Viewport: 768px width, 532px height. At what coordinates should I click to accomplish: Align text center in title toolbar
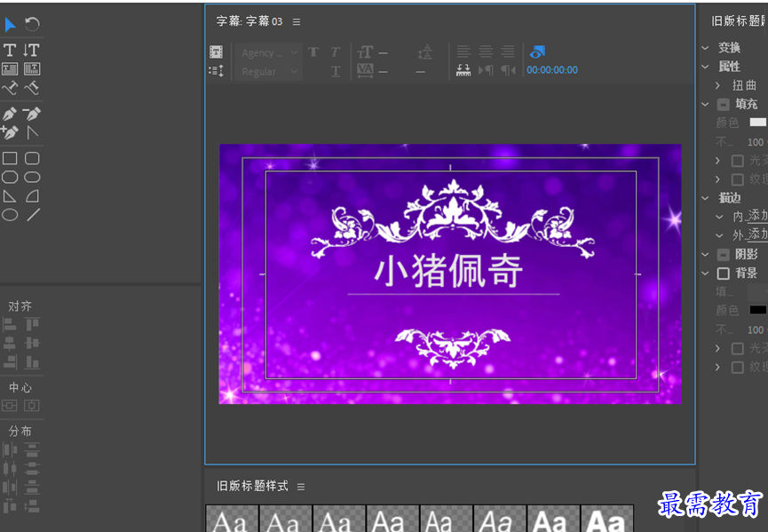486,51
